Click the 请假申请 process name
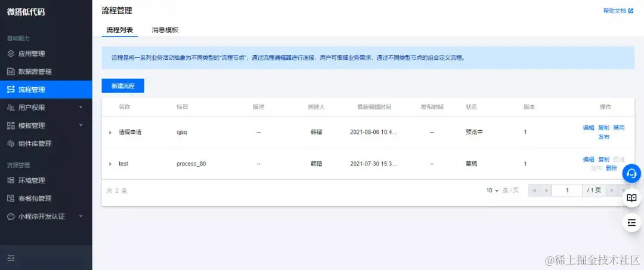Screen dimensions: 644x270 click(x=130, y=133)
